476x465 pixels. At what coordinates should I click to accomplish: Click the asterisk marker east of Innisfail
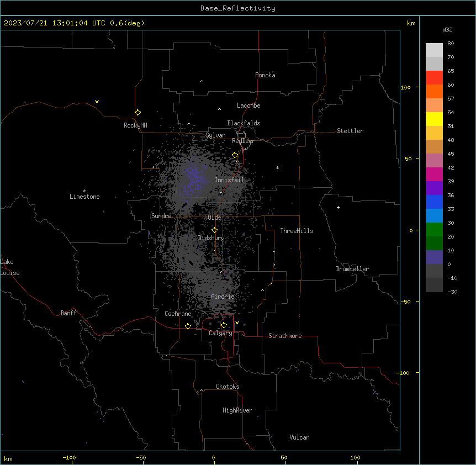point(277,167)
